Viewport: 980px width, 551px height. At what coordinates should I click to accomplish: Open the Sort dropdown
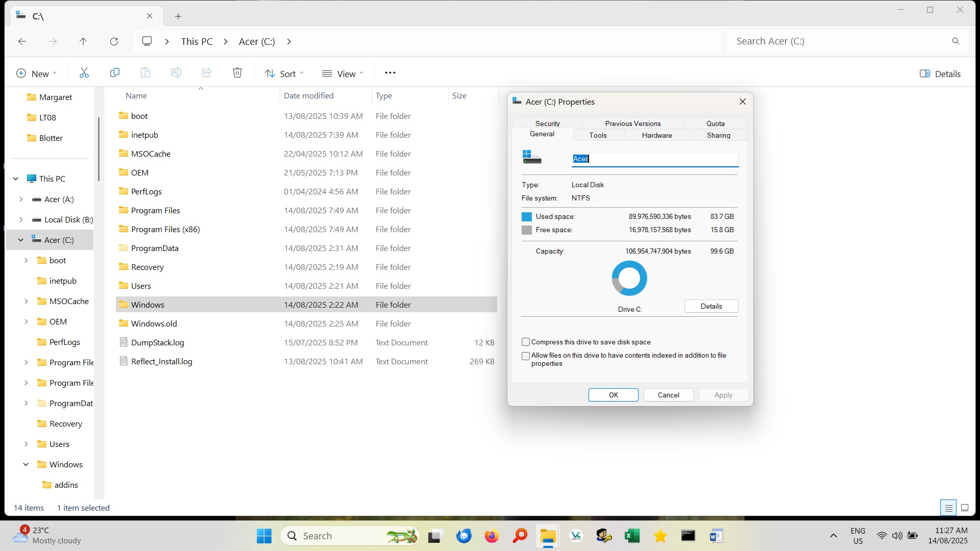tap(284, 73)
